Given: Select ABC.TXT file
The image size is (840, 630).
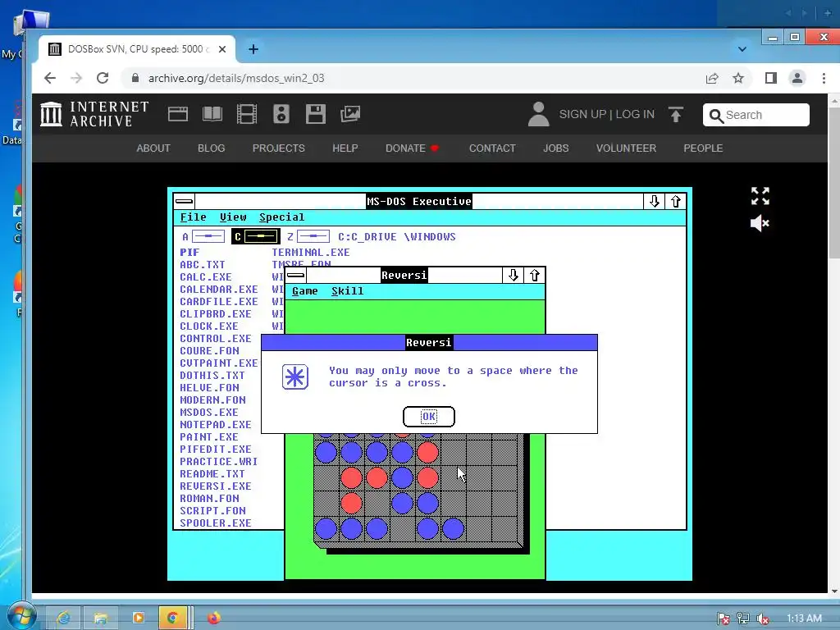Looking at the screenshot, I should click(203, 265).
